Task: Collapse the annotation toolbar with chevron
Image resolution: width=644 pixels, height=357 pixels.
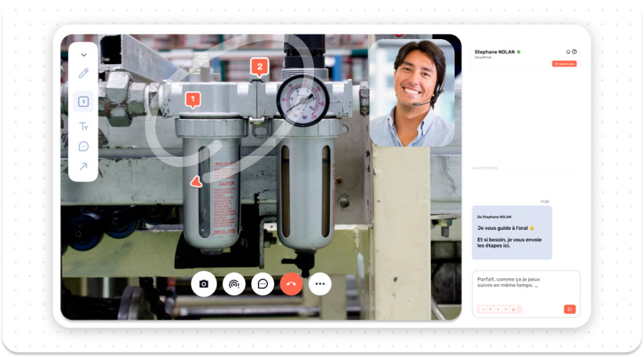Action: pyautogui.click(x=84, y=55)
